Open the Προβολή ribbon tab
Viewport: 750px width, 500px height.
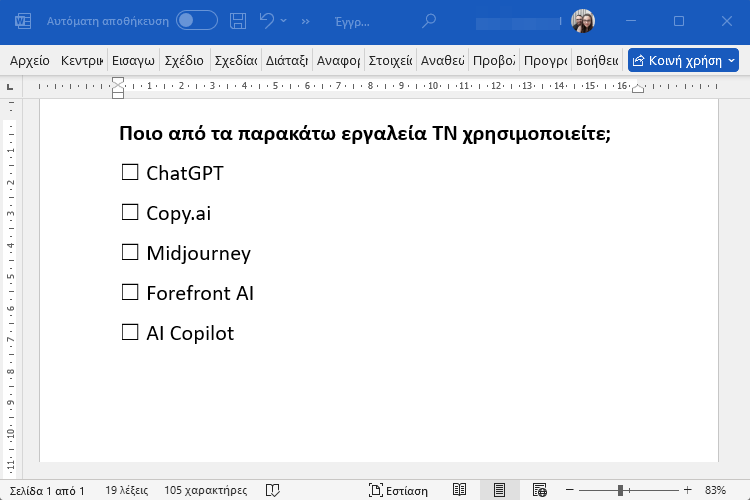click(x=494, y=61)
